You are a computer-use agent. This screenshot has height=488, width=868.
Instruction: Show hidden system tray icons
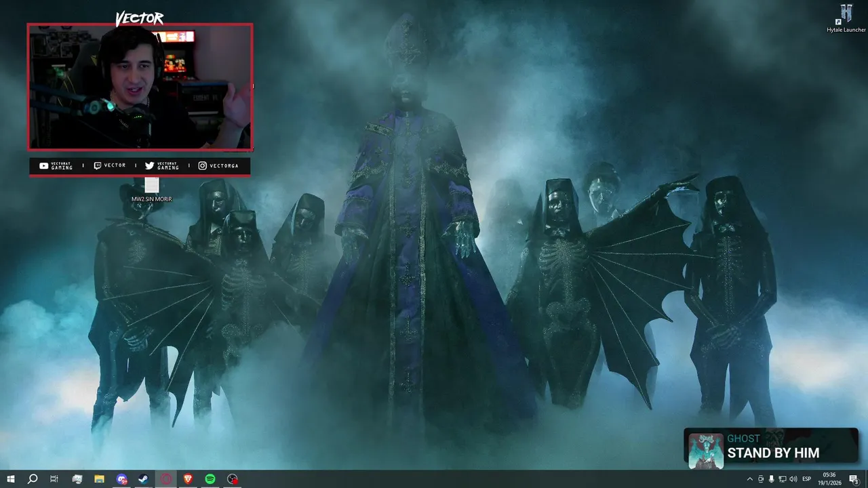[x=750, y=479]
